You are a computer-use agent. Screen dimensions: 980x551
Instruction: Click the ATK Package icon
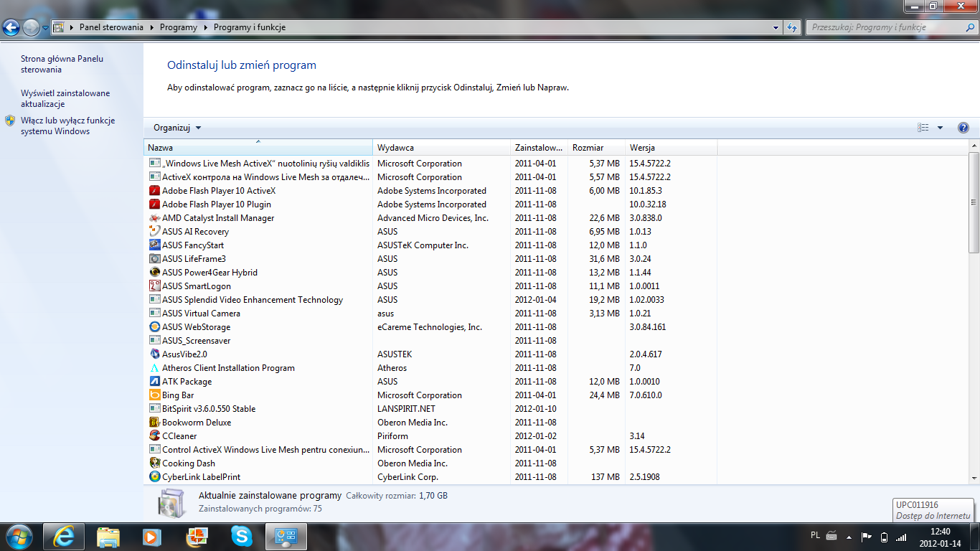coord(154,382)
